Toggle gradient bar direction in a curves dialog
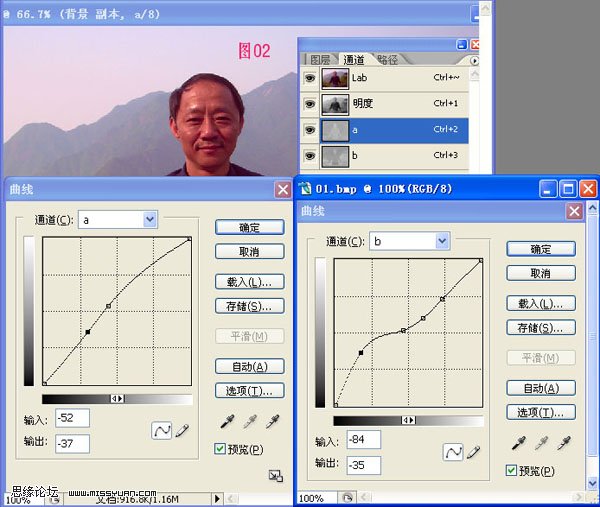 [117, 399]
